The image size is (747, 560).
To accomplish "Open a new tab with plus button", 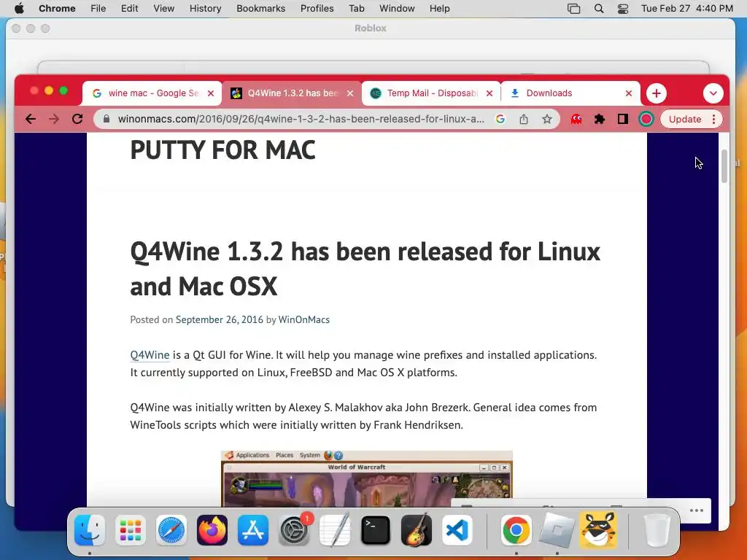I will click(656, 93).
